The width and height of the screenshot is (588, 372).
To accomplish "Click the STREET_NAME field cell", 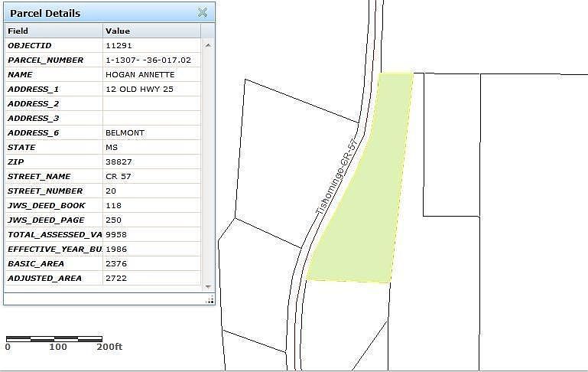I will click(x=54, y=176).
